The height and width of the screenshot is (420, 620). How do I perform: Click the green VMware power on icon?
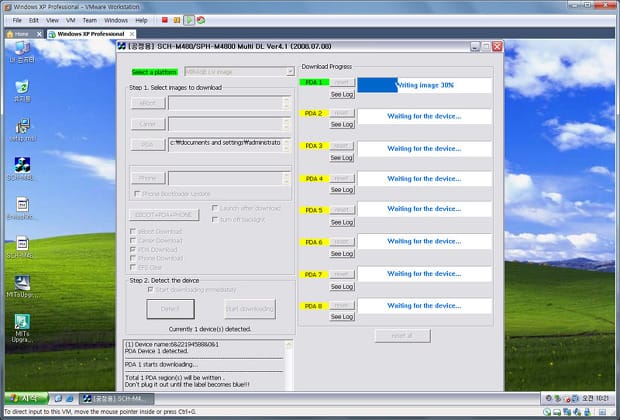coord(189,20)
